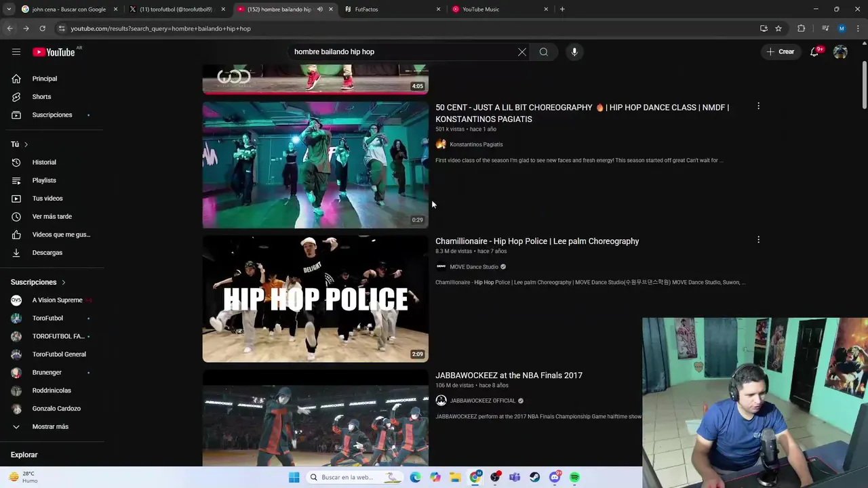Open a new browser tab
The image size is (868, 488).
[562, 9]
